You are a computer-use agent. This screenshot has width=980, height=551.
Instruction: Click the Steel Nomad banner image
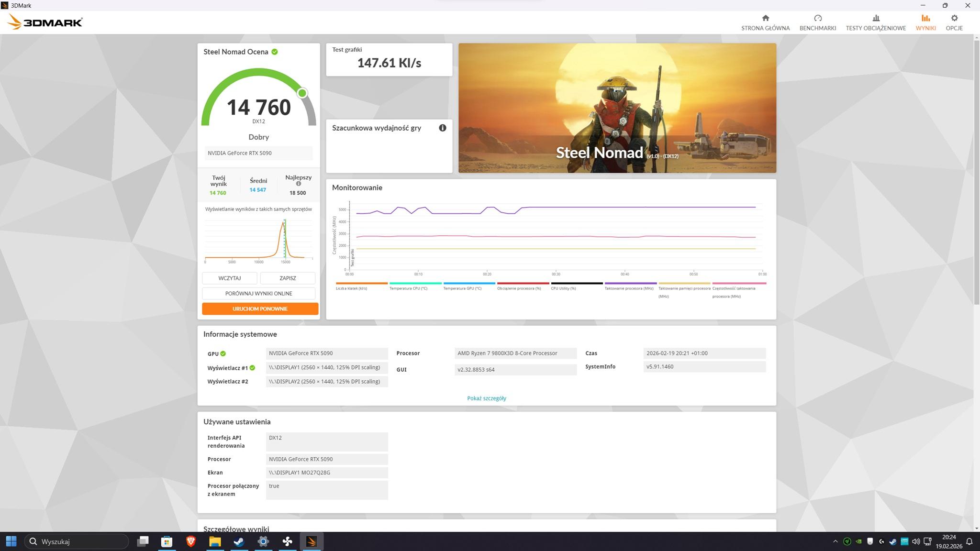click(x=617, y=108)
